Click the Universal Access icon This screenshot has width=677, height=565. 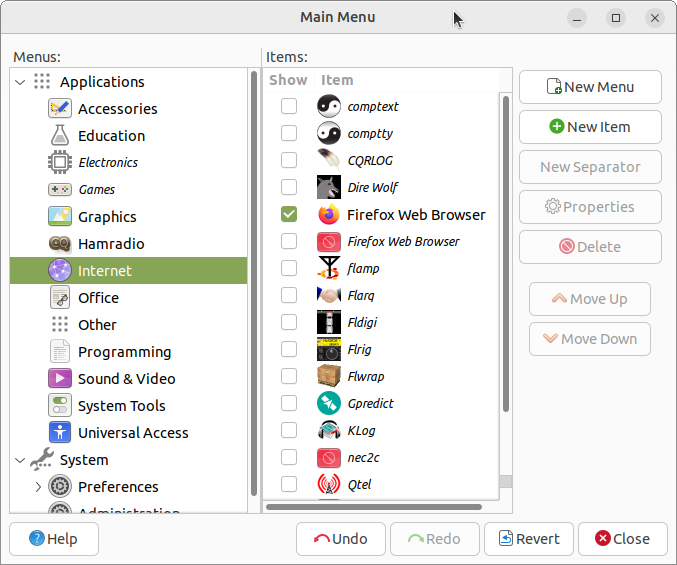[x=60, y=433]
